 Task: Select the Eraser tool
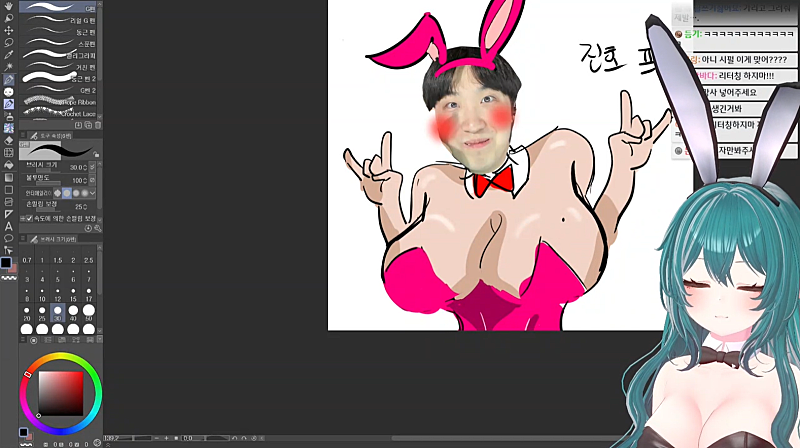pyautogui.click(x=9, y=140)
